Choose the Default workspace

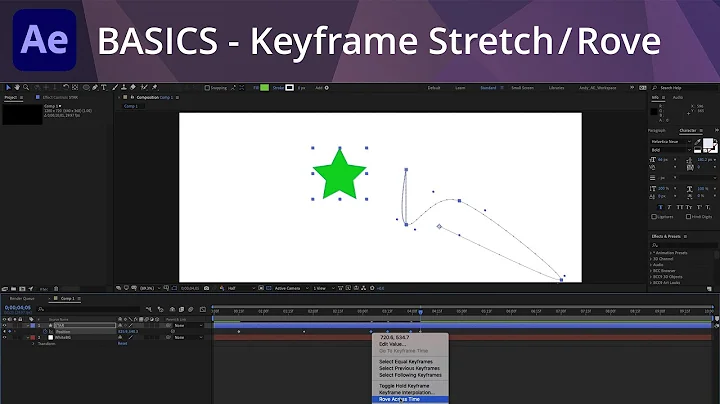click(x=434, y=88)
